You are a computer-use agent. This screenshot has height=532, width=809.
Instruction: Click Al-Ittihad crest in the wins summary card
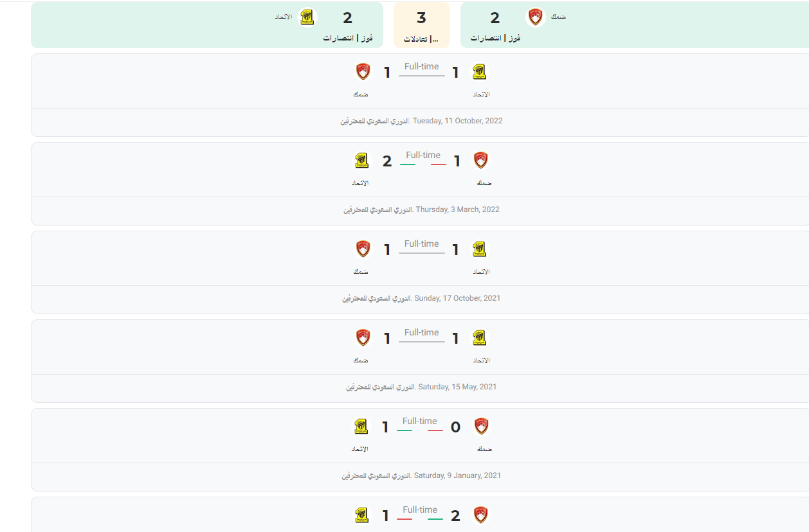click(x=309, y=17)
